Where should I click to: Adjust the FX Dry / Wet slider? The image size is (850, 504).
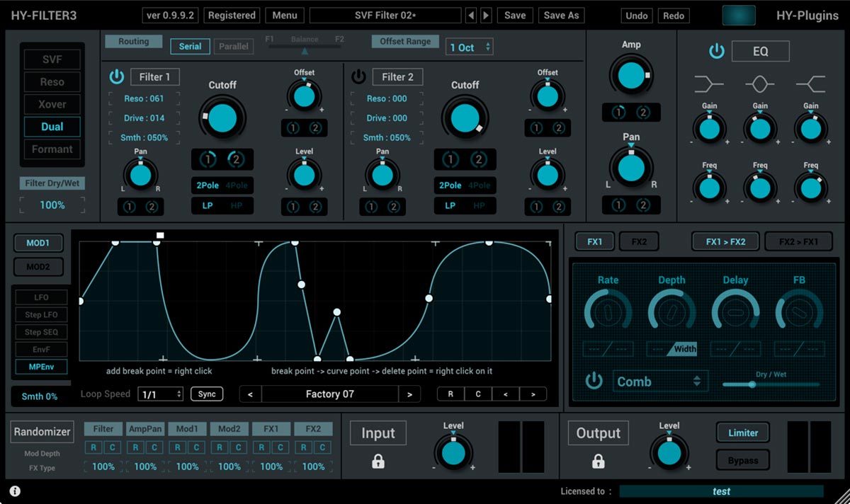[x=771, y=384]
